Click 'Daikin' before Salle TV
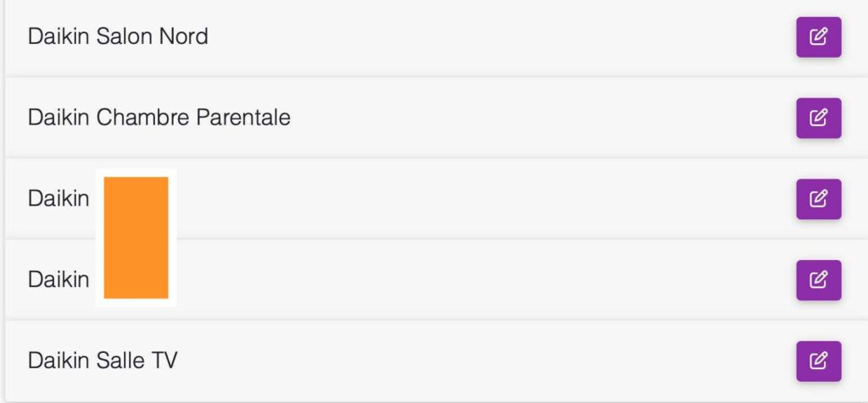The height and width of the screenshot is (403, 868). pos(58,361)
